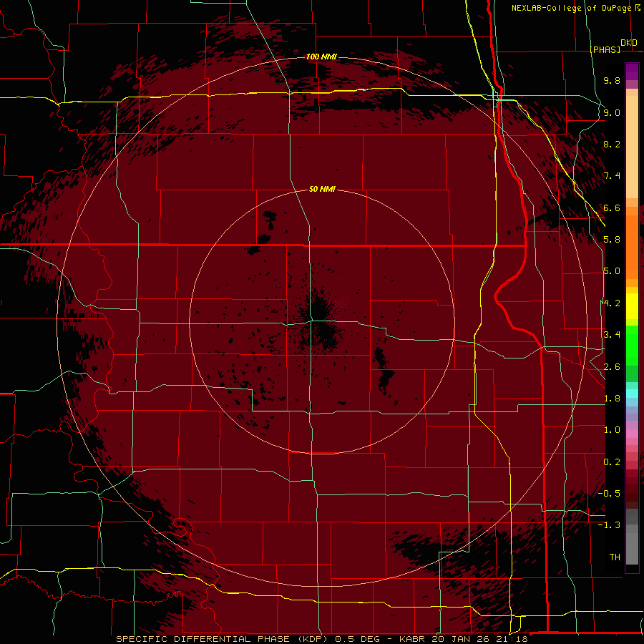Select the 8.2 scale value
This screenshot has width=644, height=644.
point(612,144)
